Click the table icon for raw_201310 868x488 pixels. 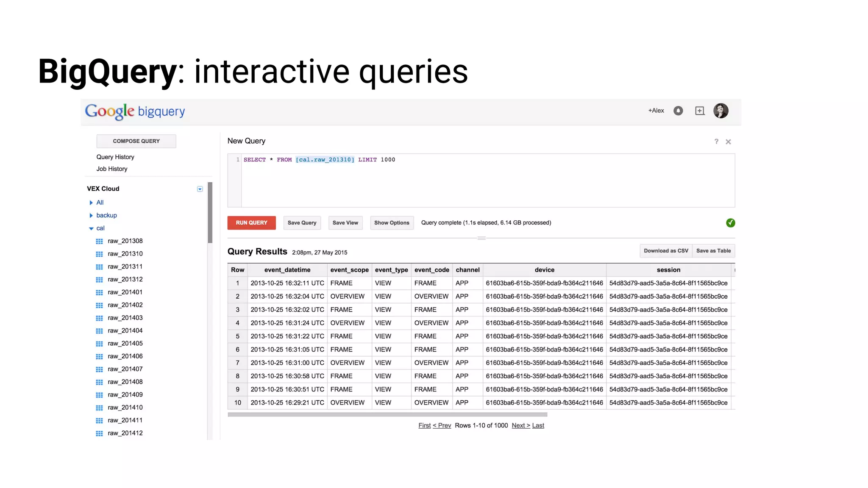point(100,254)
